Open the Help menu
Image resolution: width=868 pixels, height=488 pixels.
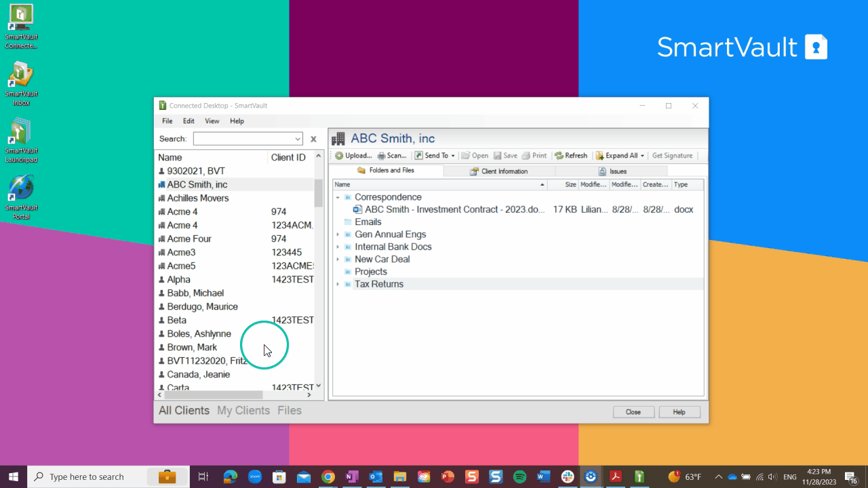click(237, 121)
